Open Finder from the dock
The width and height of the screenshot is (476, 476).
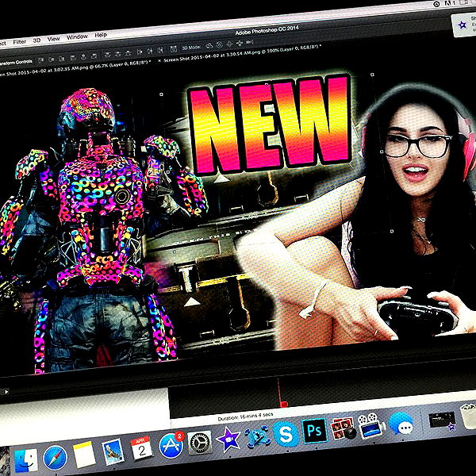pos(26,461)
